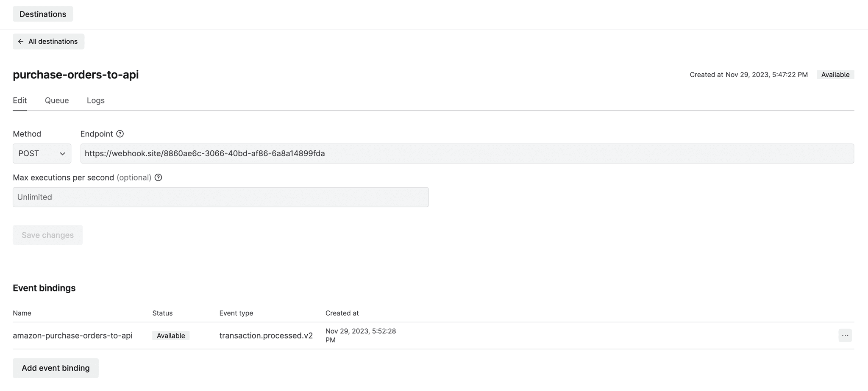
Task: Return via the All destinations button
Action: 48,41
